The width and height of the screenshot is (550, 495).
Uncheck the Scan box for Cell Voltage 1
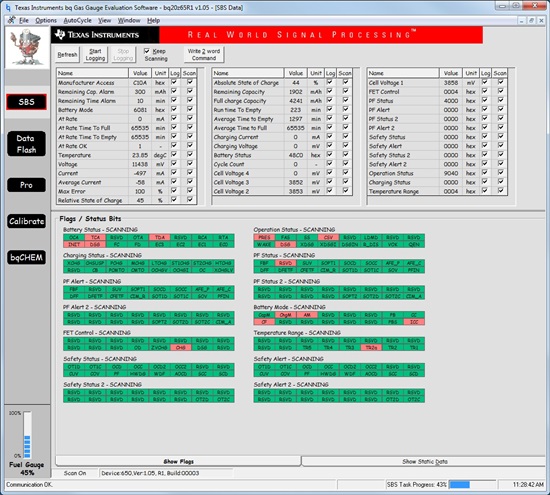(501, 82)
